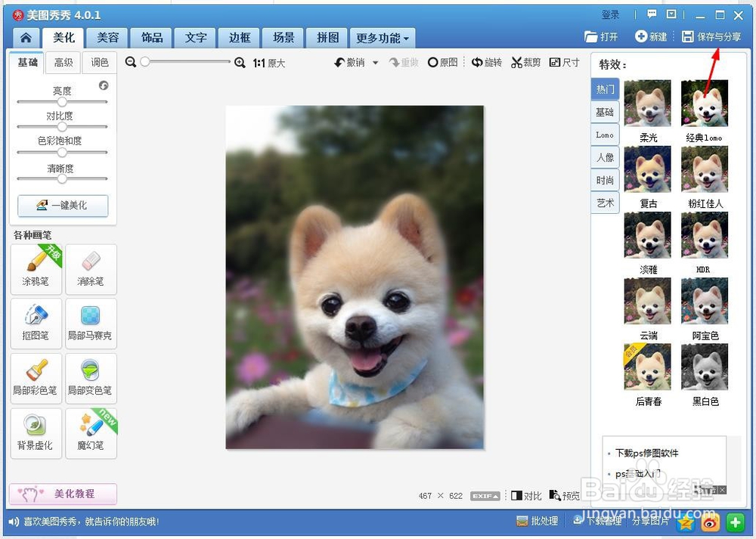Select the 消除笔 eraser tool
This screenshot has width=756, height=539.
coord(91,269)
